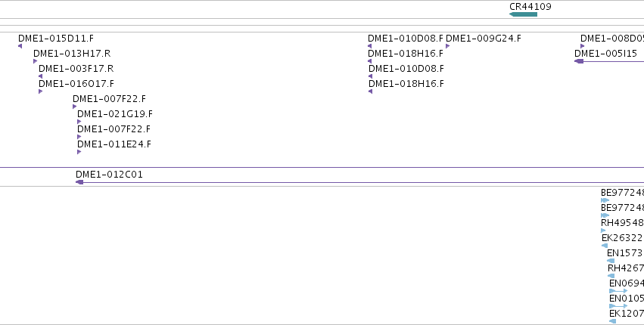Click the label beginning EN0105
Image resolution: width=644 pixels, height=325 pixels.
coord(627,299)
